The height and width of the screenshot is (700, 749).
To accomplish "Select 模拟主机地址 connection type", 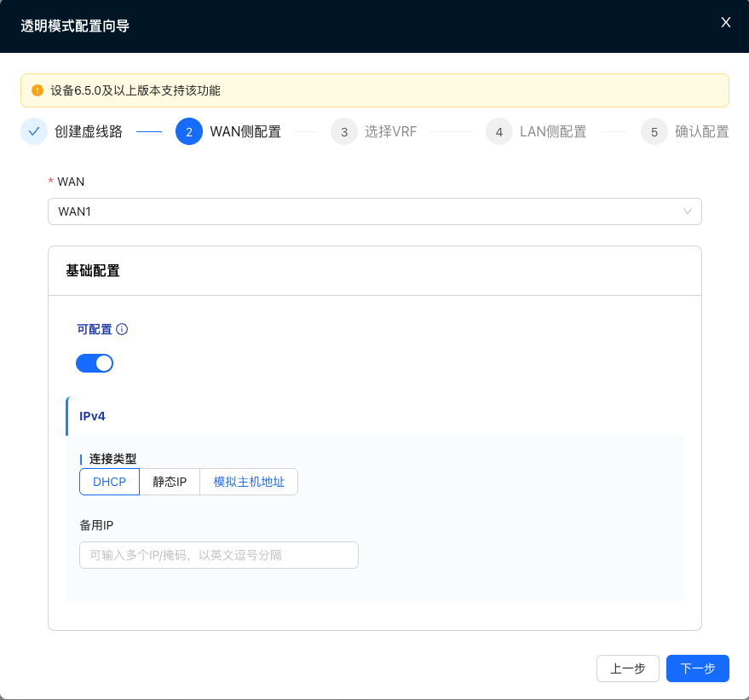I will (249, 482).
